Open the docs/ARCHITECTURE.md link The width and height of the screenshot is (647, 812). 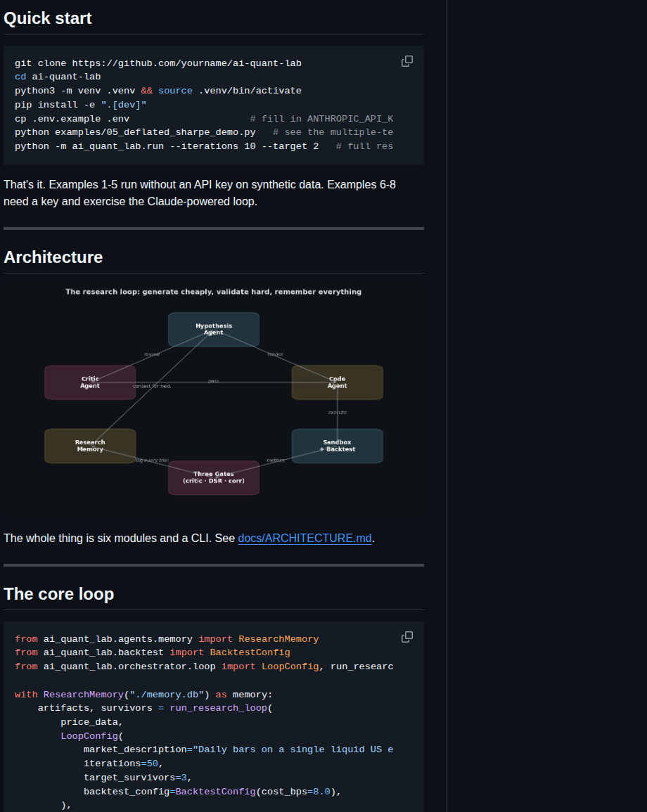tap(305, 538)
